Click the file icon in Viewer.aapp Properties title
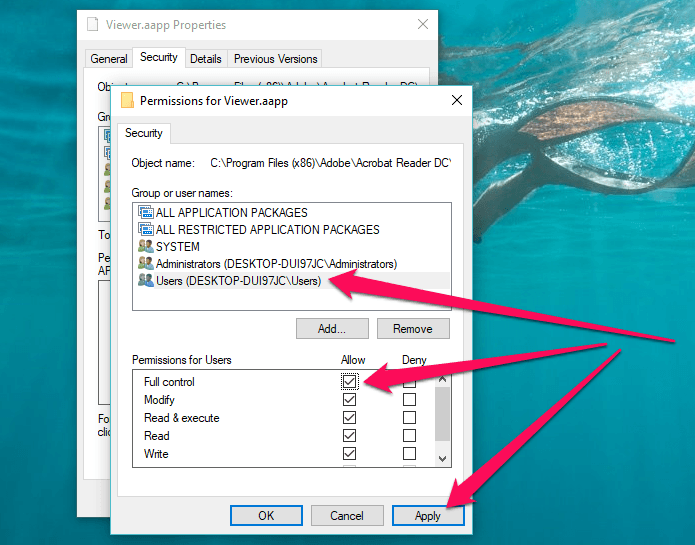The width and height of the screenshot is (695, 545). coord(93,24)
